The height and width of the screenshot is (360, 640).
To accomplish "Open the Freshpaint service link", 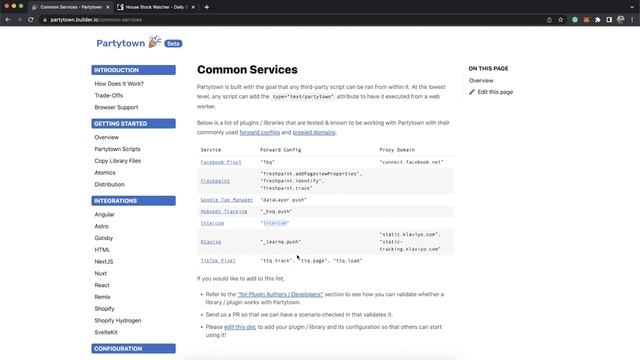I will pos(215,181).
